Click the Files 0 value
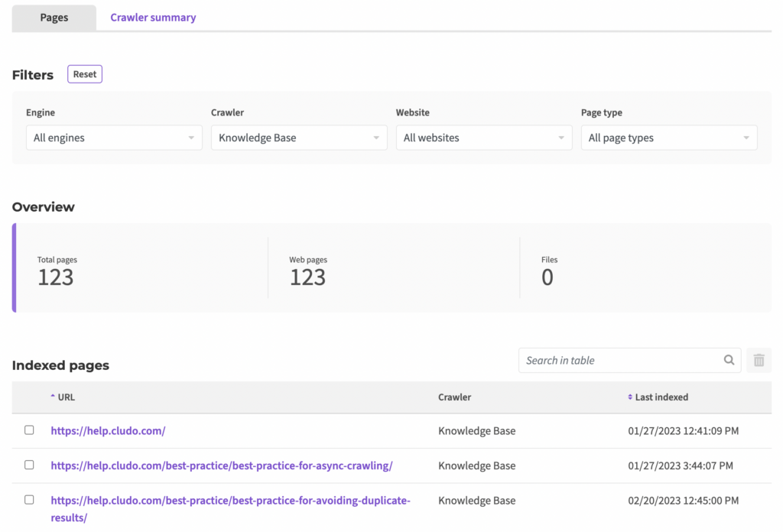Image resolution: width=783 pixels, height=532 pixels. point(547,277)
